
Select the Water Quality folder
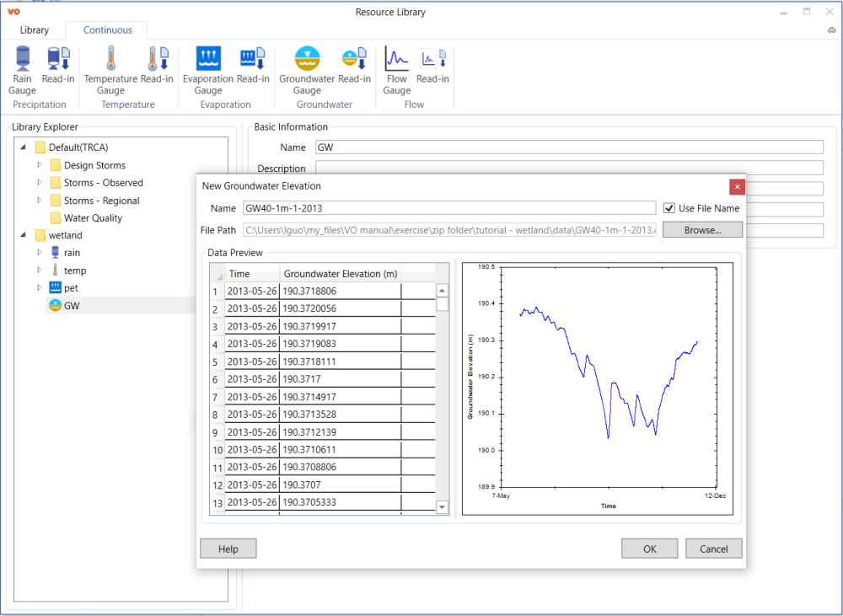click(x=93, y=218)
